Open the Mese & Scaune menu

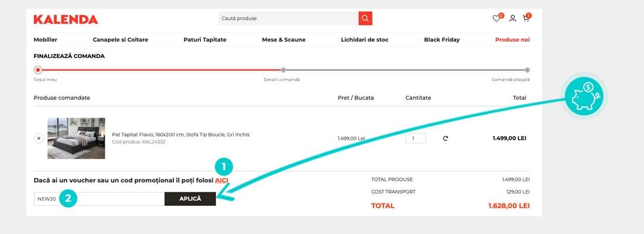[284, 40]
